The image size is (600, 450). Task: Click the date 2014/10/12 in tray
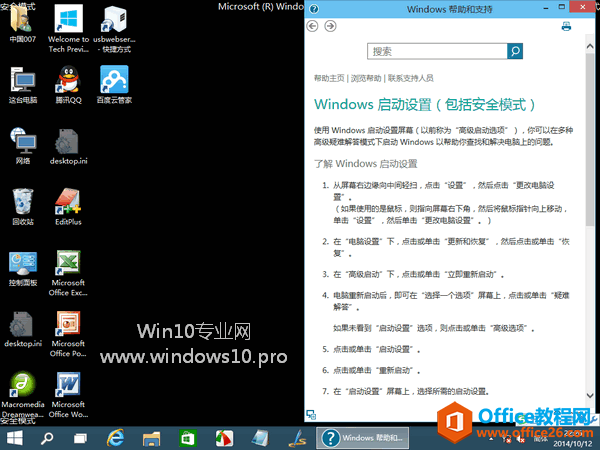click(x=572, y=444)
